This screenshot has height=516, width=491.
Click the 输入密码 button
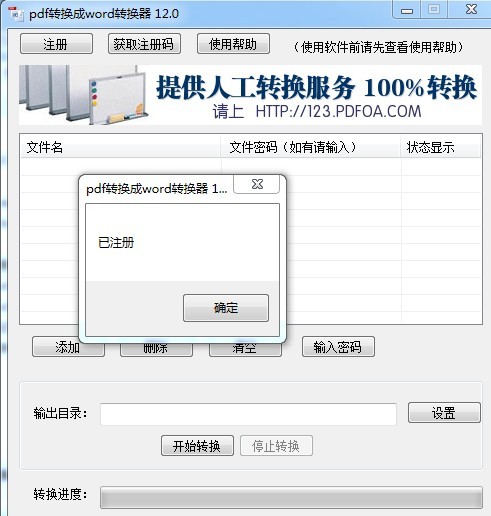(x=338, y=347)
